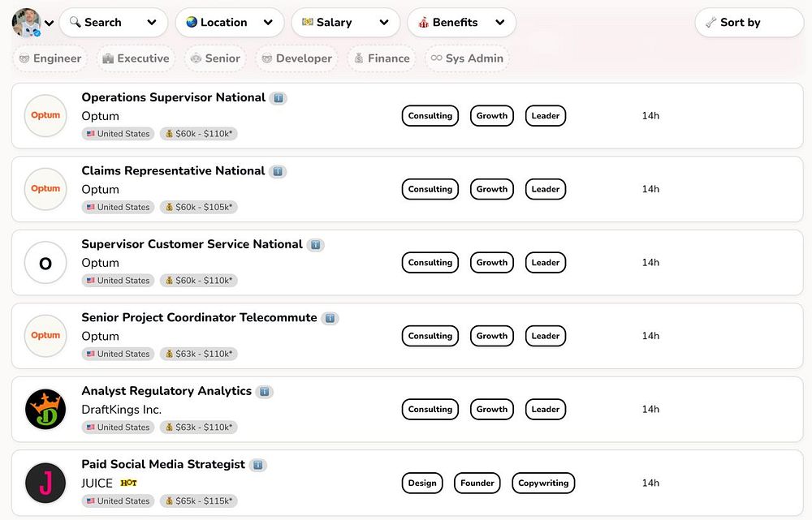The image size is (812, 520).
Task: Toggle the Executive filter chip
Action: [136, 58]
